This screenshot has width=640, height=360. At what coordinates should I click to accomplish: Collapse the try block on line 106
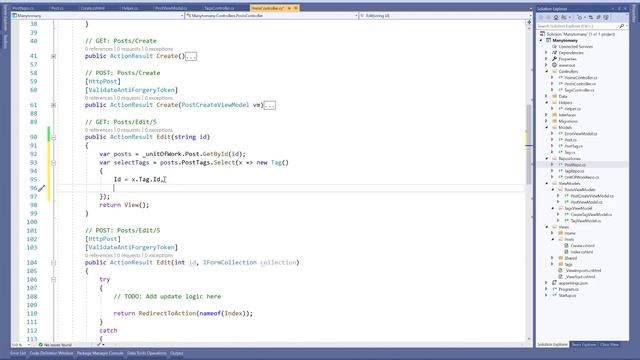[x=53, y=280]
